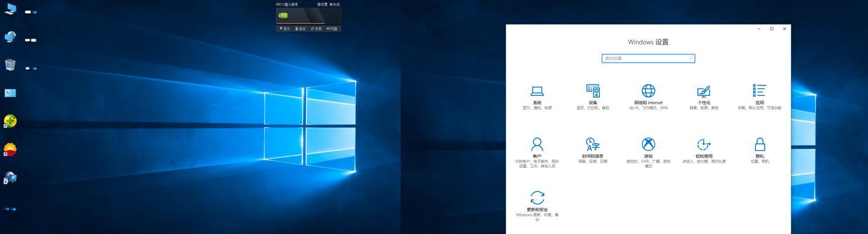Screen dimensions: 868x234
Task: Click the search magnifier in the settings search box
Action: coord(690,58)
